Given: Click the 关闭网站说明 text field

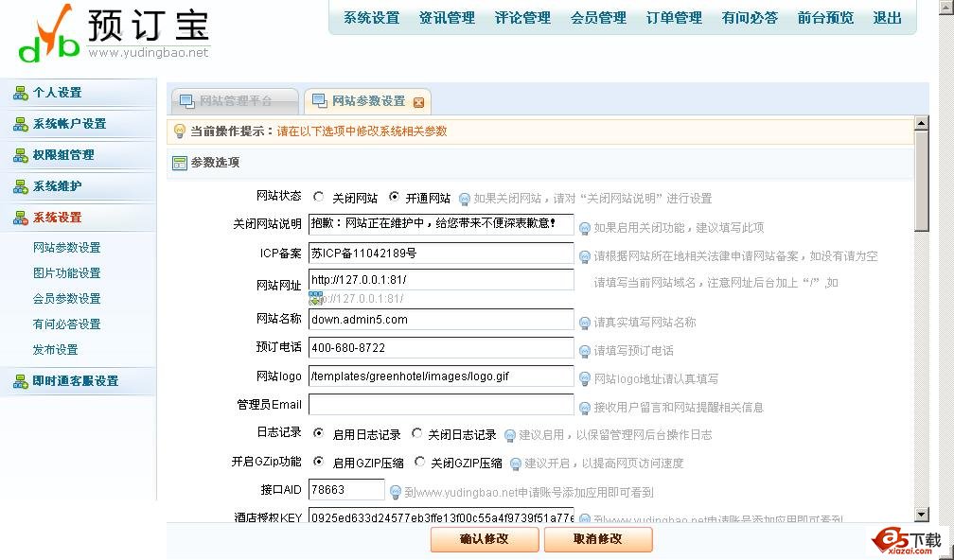Looking at the screenshot, I should [x=441, y=224].
